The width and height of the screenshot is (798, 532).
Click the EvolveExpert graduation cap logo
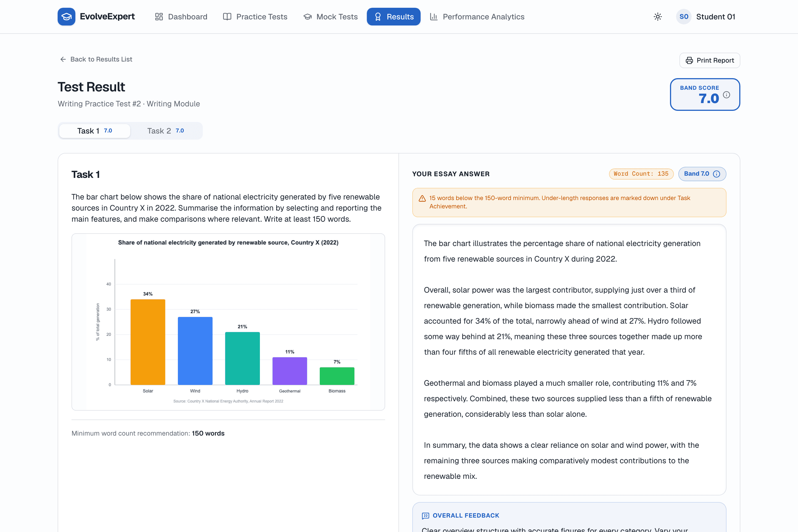point(66,17)
